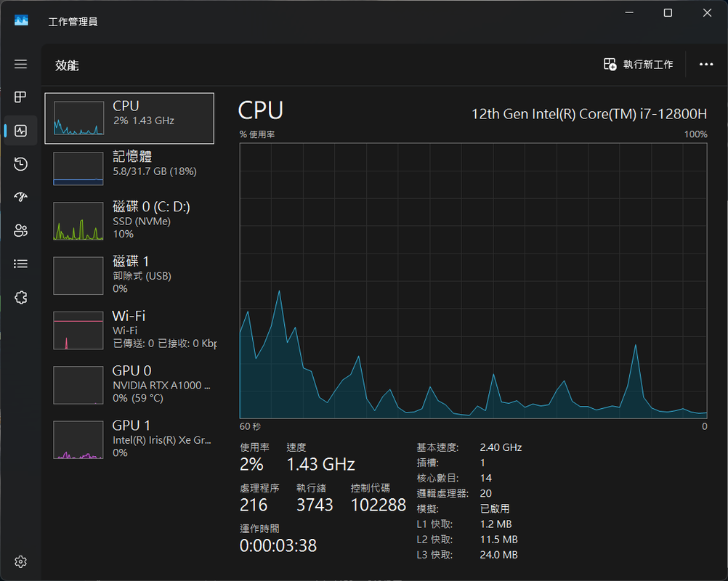The image size is (728, 581).
Task: Click the CPU mini graph thumbnail
Action: tap(78, 118)
